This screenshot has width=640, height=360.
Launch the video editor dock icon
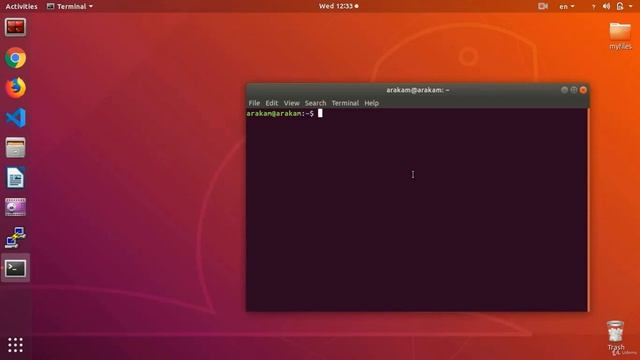pos(16,207)
